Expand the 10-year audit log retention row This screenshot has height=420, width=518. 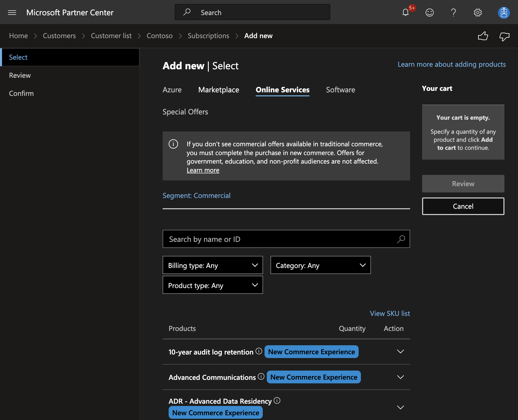point(400,352)
